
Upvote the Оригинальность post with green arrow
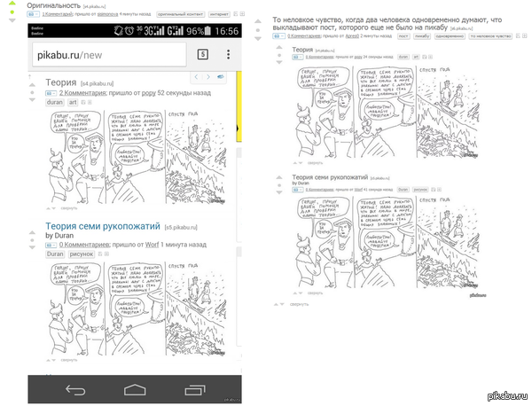click(12, 3)
